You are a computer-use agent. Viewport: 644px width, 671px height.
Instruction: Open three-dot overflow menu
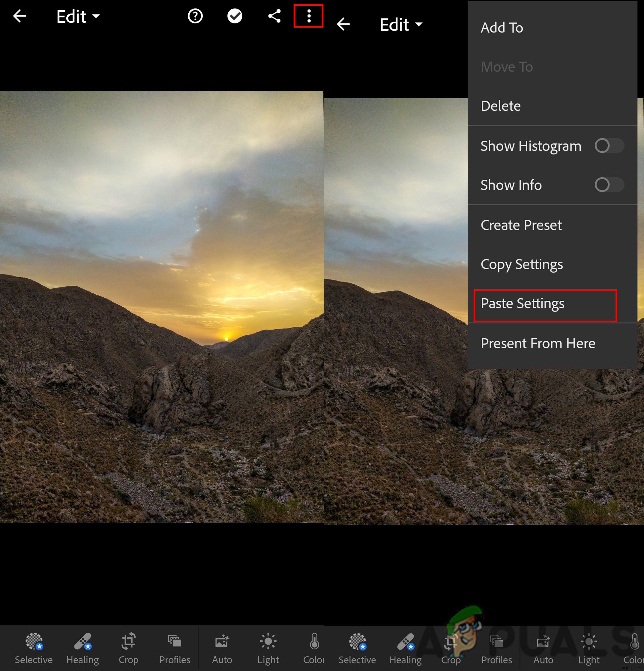click(308, 16)
